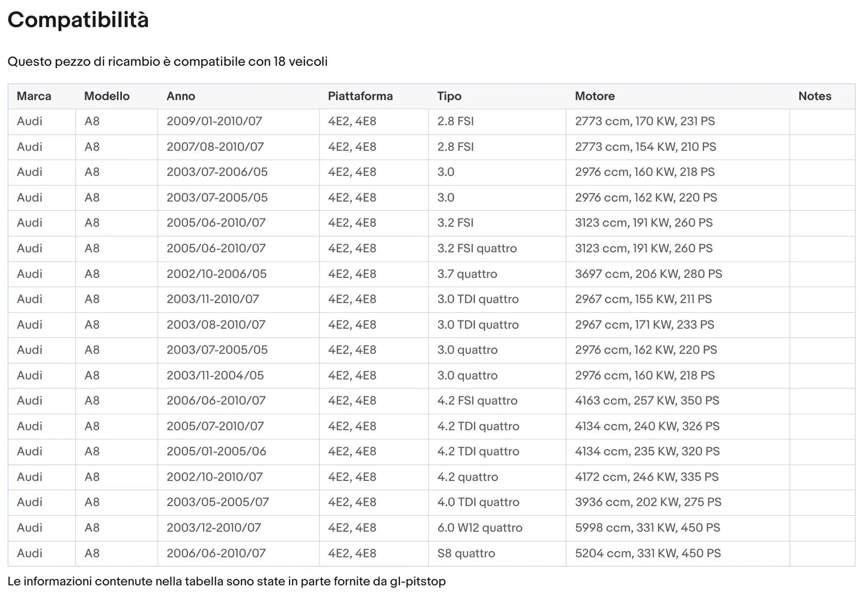Click the '4.2 FSI quattro' cell
This screenshot has width=868, height=595.
[x=477, y=400]
